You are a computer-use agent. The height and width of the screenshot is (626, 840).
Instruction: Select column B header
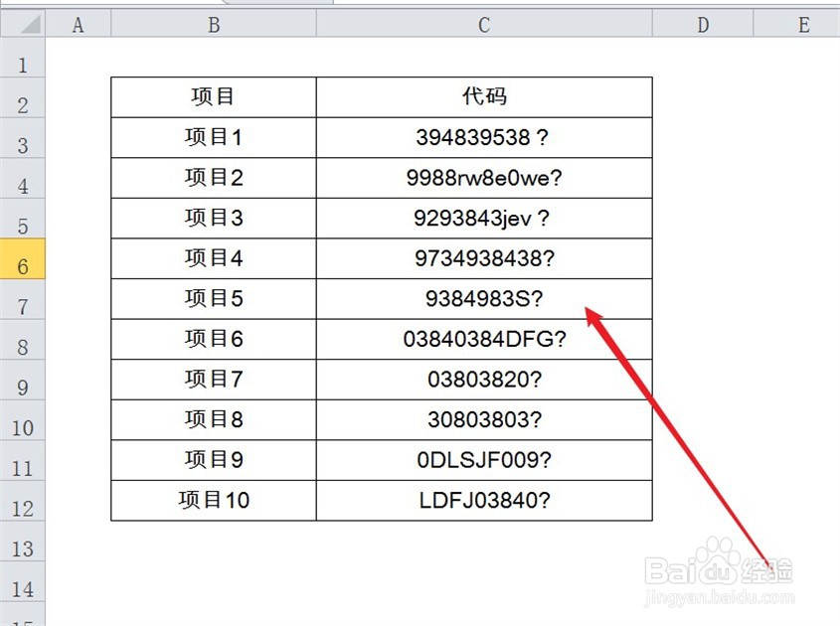(214, 24)
